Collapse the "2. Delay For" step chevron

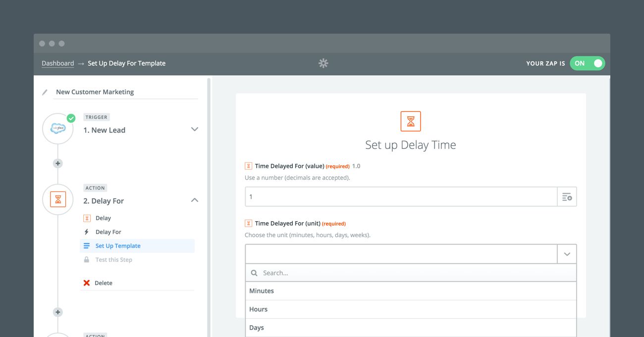tap(195, 200)
